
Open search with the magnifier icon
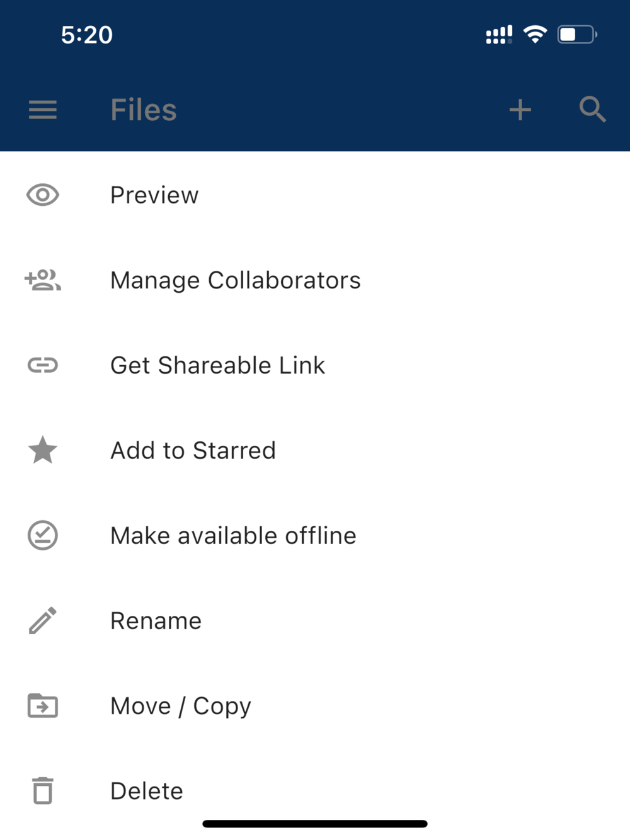pyautogui.click(x=592, y=110)
